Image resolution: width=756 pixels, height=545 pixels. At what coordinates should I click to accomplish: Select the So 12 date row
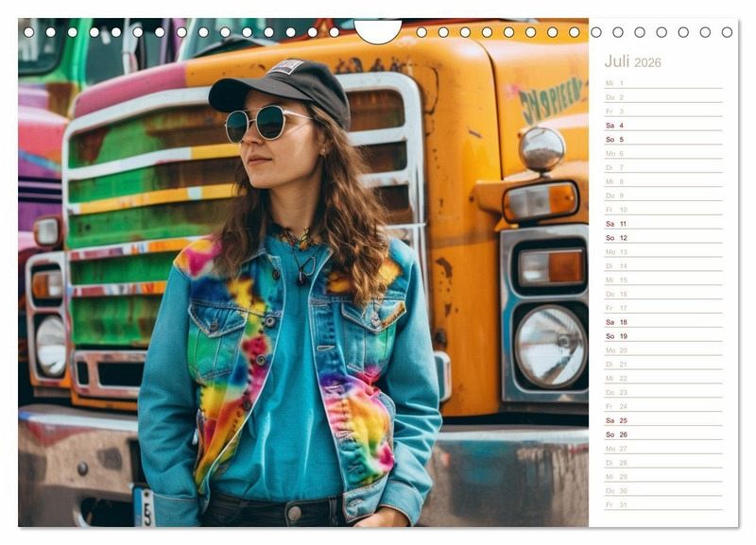point(662,238)
